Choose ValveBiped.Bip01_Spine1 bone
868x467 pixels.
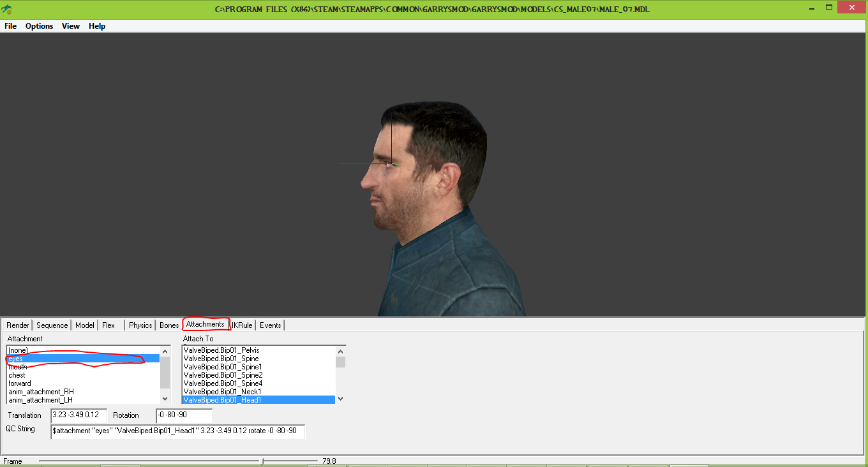[258, 367]
